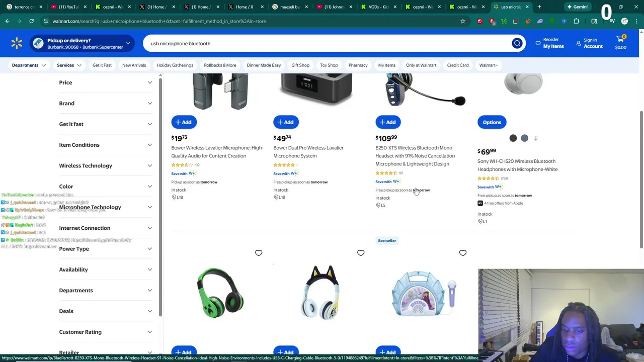Open Bower Wireless Lavalier Microphone product link
This screenshot has height=362, width=644.
[217, 152]
